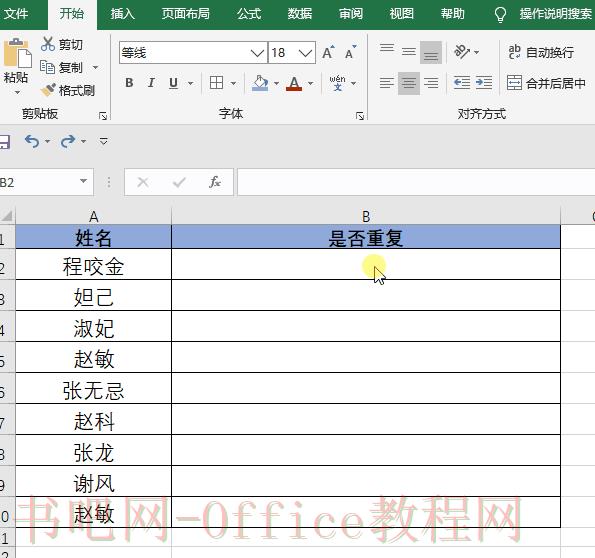Screen dimensions: 595x558
Task: Open the 公式 ribbon tab
Action: tap(249, 14)
